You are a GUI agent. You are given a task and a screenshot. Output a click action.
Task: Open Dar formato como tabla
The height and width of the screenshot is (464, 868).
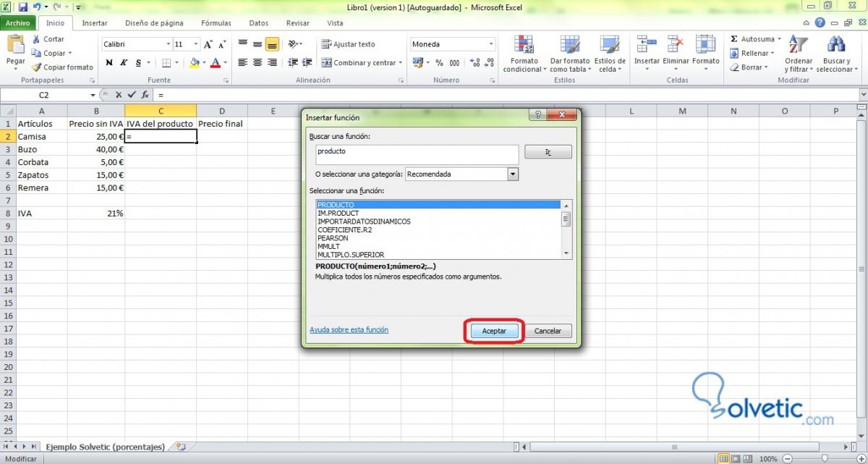(x=570, y=54)
